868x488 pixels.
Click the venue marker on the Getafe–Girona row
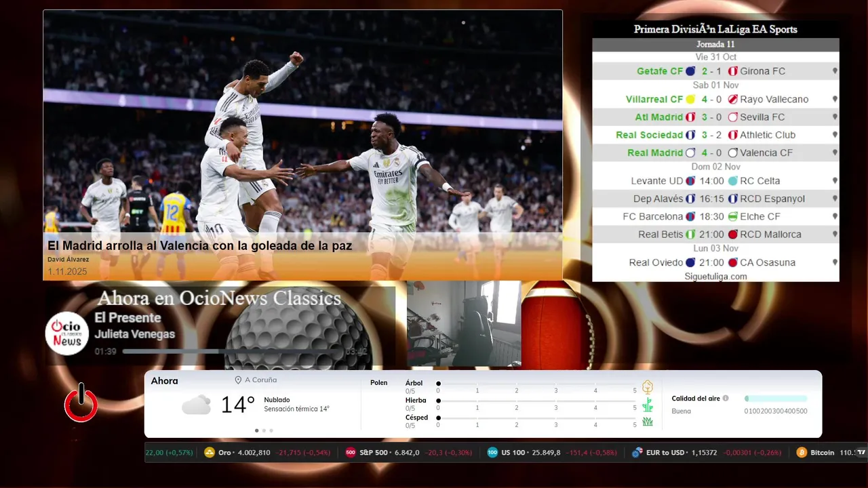point(835,71)
